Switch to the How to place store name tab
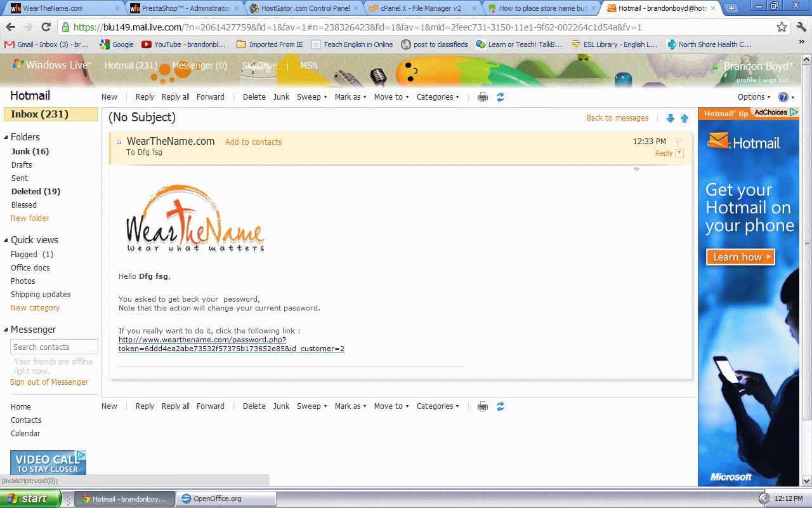 540,8
